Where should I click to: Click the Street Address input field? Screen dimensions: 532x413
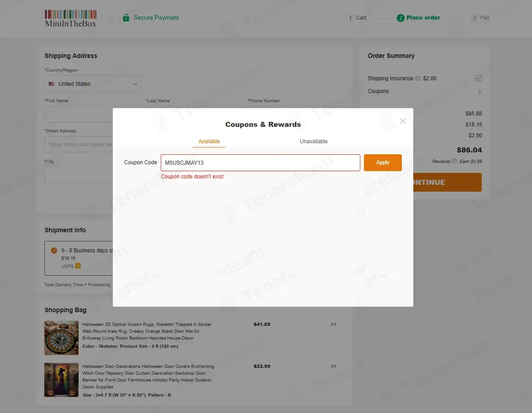click(79, 145)
